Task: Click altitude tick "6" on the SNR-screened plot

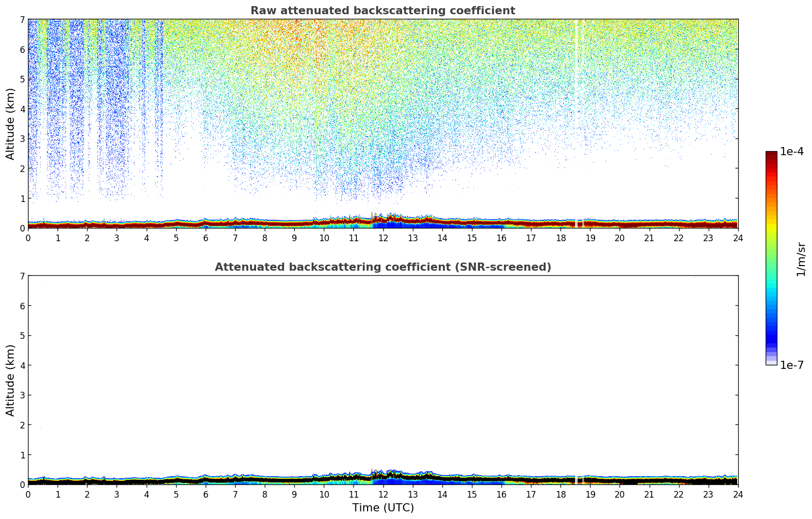Action: [22, 306]
